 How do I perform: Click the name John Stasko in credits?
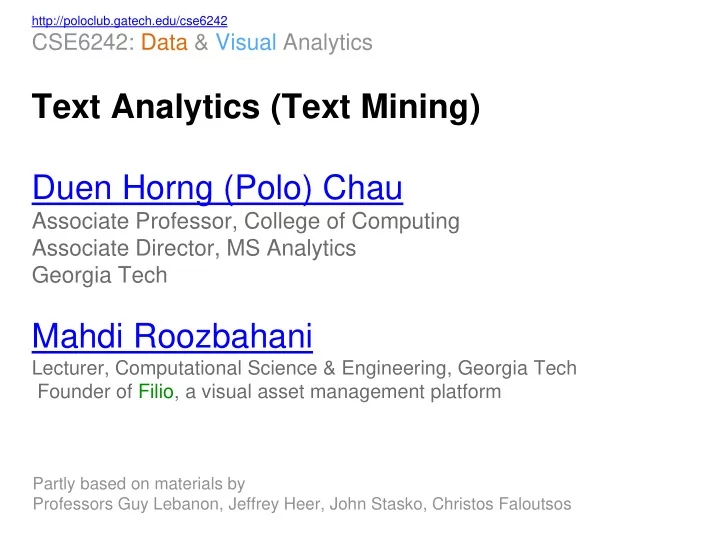tap(376, 504)
